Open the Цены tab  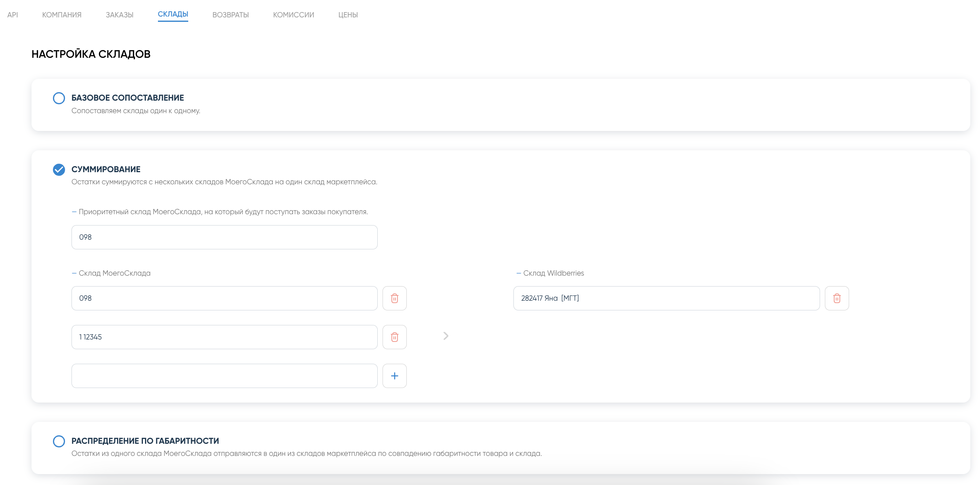click(x=348, y=15)
